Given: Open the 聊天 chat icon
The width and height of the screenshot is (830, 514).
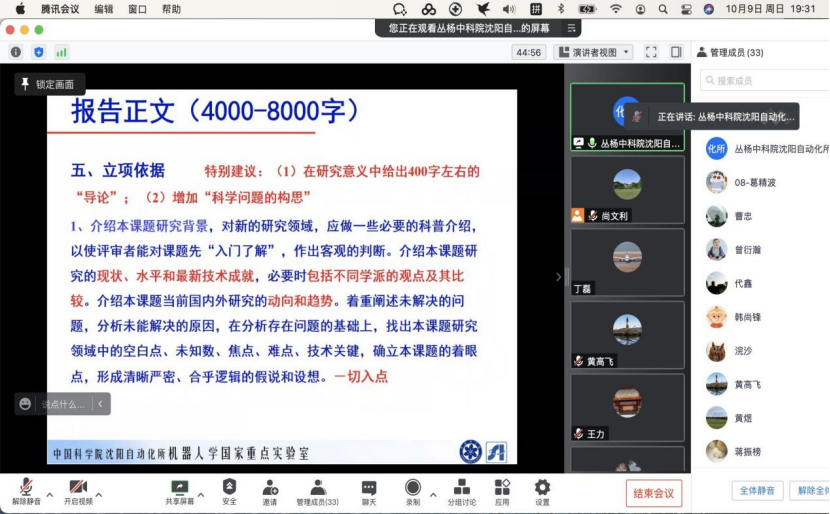Looking at the screenshot, I should pos(369,491).
